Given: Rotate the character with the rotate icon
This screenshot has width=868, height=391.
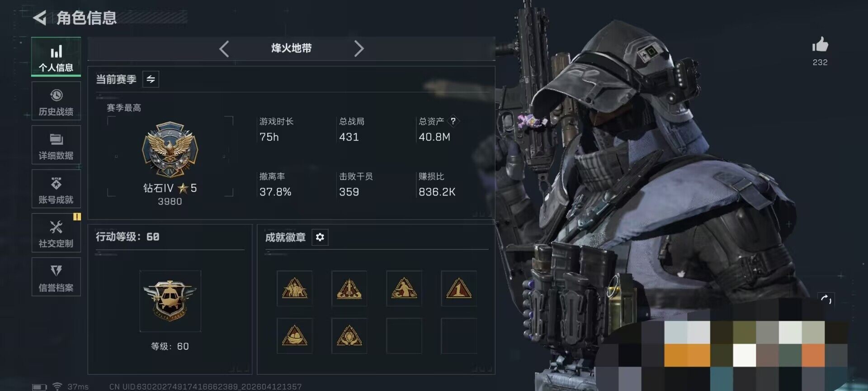Looking at the screenshot, I should (x=826, y=299).
